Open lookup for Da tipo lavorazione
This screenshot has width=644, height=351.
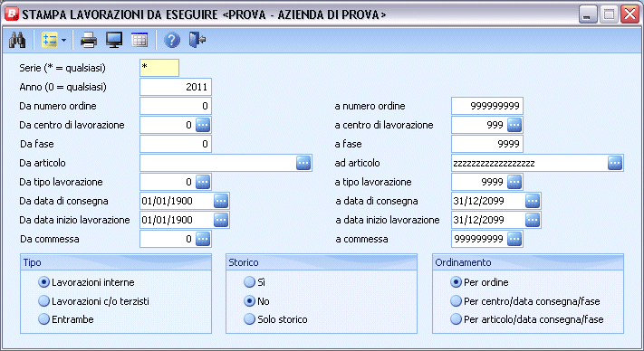(x=203, y=182)
